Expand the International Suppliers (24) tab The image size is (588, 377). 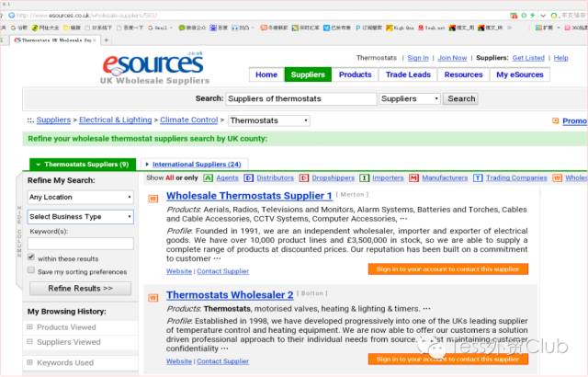pyautogui.click(x=194, y=165)
